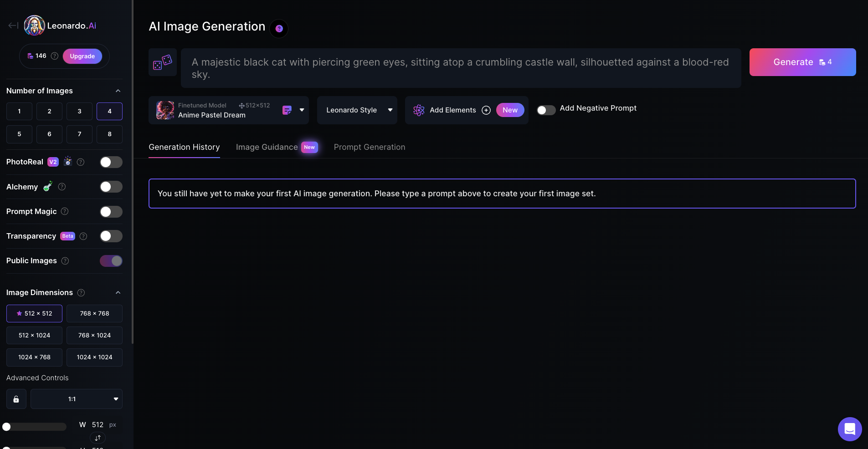Click the Alchemy info question icon
Image resolution: width=868 pixels, height=449 pixels.
(62, 187)
